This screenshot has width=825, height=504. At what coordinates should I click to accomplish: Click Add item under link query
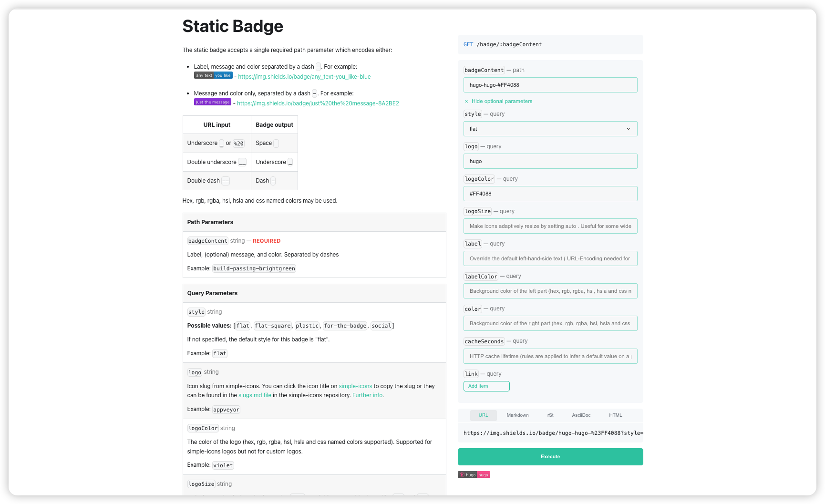tap(486, 386)
